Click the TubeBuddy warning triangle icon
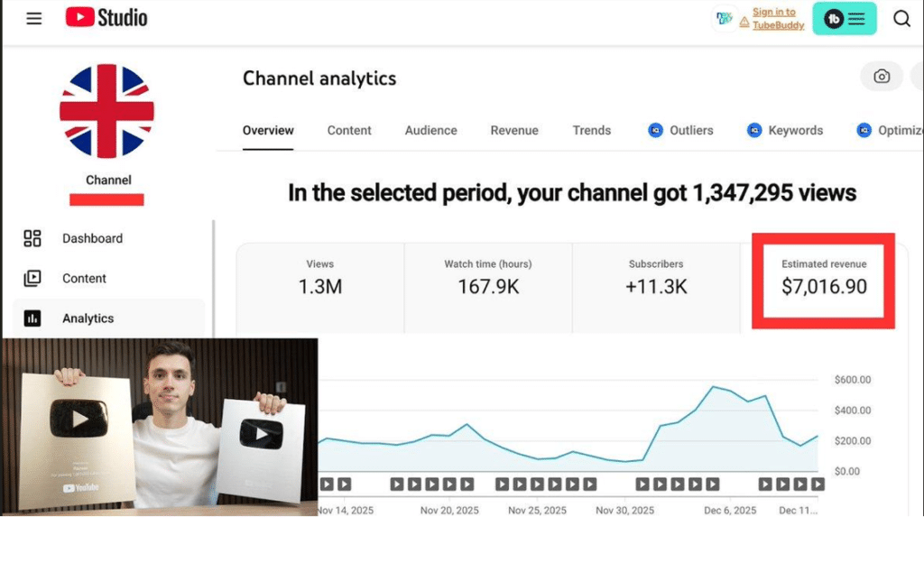924x572 pixels. pyautogui.click(x=744, y=23)
